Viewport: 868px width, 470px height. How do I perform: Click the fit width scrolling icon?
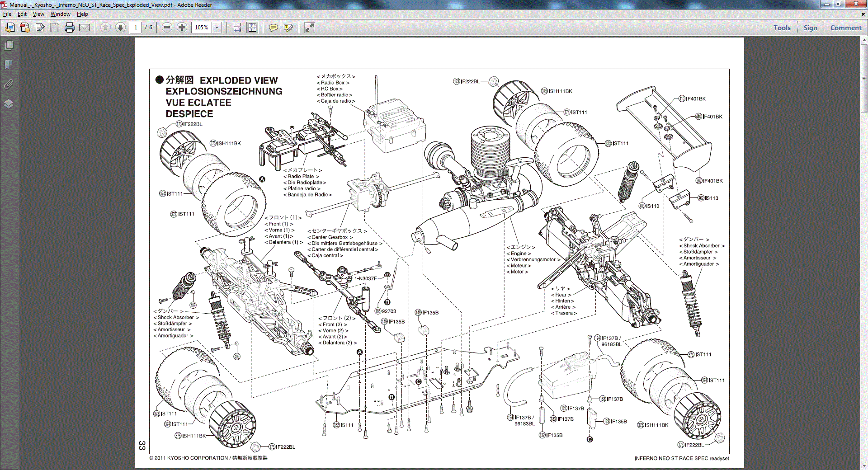[x=237, y=28]
